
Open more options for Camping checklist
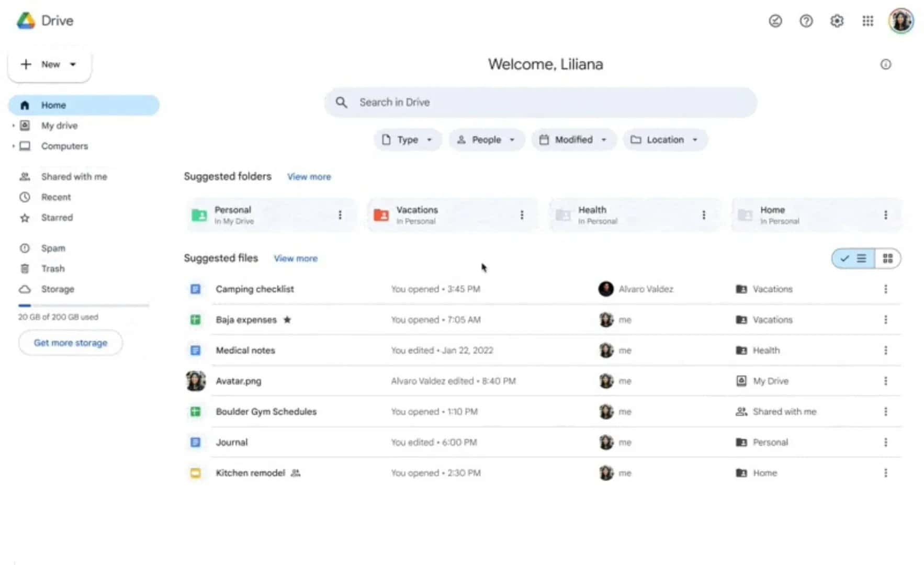click(x=886, y=288)
